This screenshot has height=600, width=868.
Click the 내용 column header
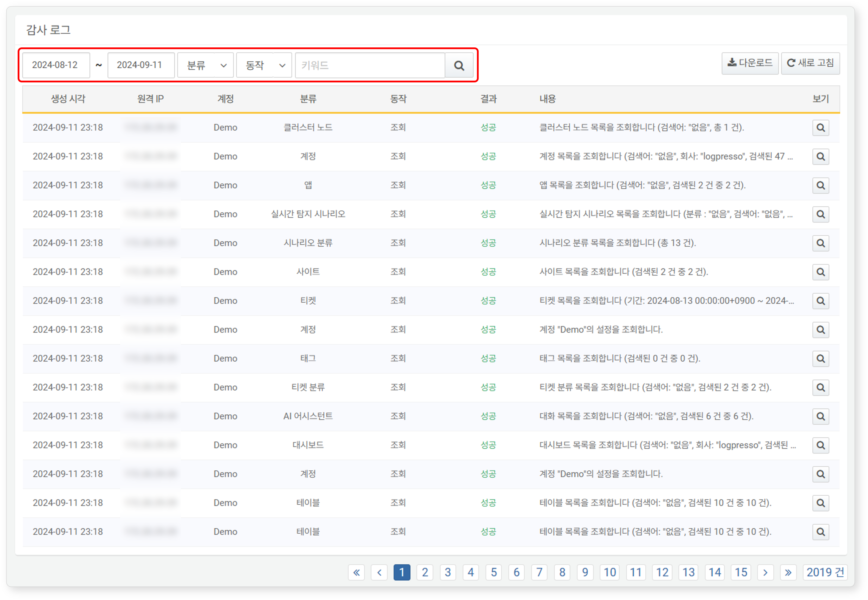(548, 99)
